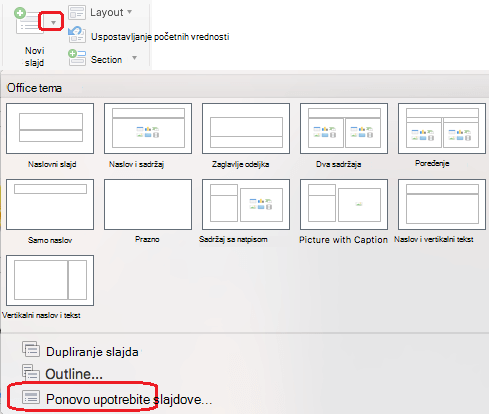Expand the Section dropdown arrow
The height and width of the screenshot is (414, 489).
[134, 58]
